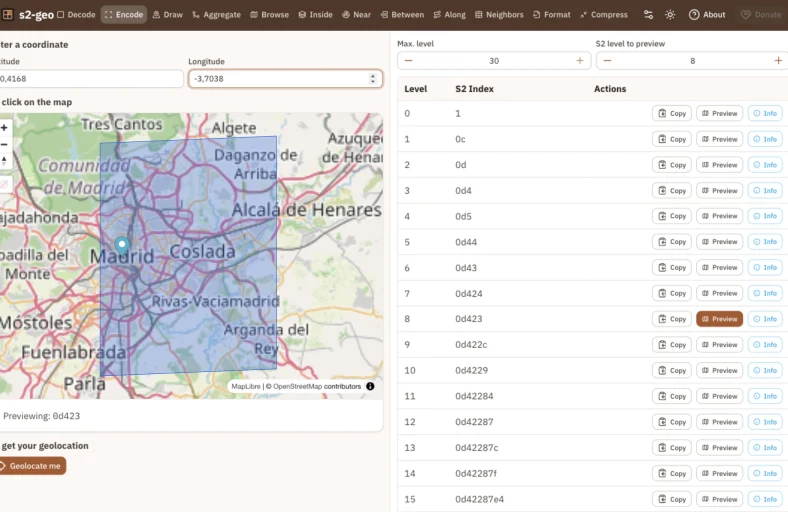
Task: Switch to the Draw tab
Action: pyautogui.click(x=168, y=15)
